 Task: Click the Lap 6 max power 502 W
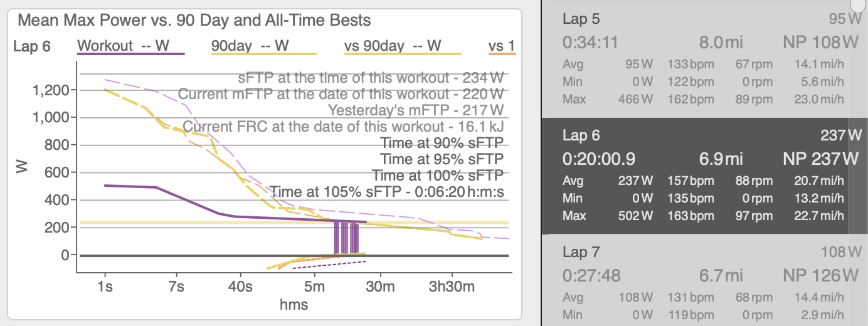point(635,216)
